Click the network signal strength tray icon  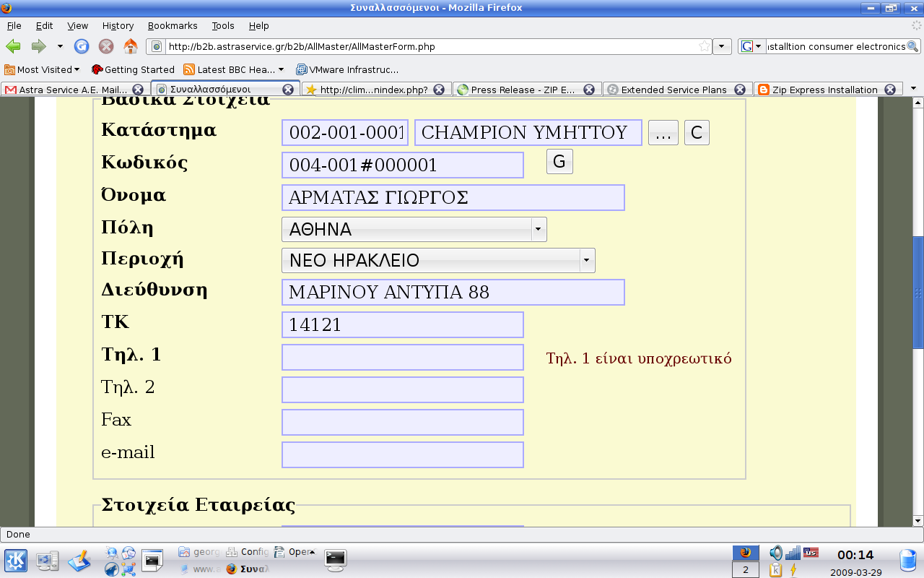[x=793, y=553]
